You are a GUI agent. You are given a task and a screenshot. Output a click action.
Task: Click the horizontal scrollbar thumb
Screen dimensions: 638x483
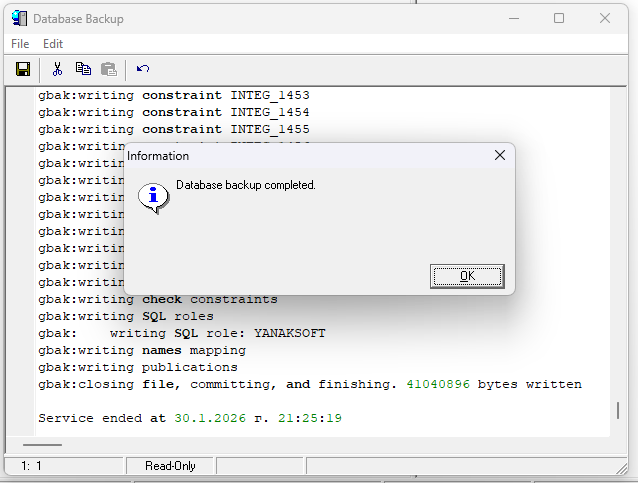(42, 444)
